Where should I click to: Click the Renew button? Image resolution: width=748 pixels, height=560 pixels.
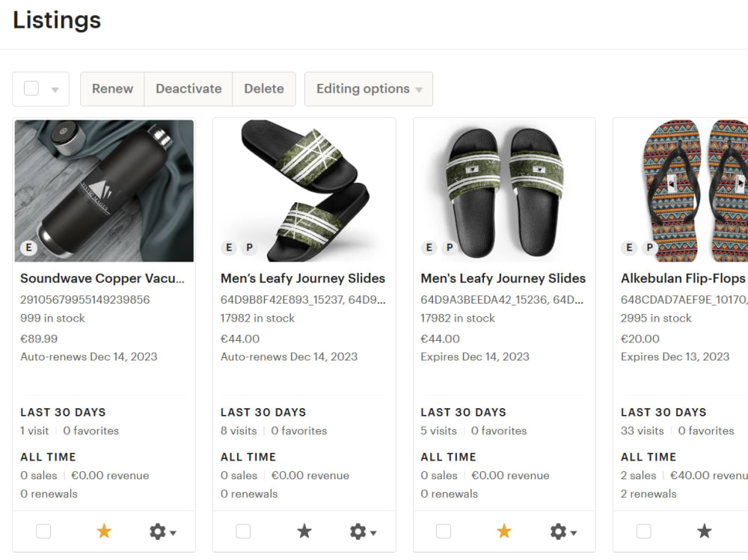(113, 89)
